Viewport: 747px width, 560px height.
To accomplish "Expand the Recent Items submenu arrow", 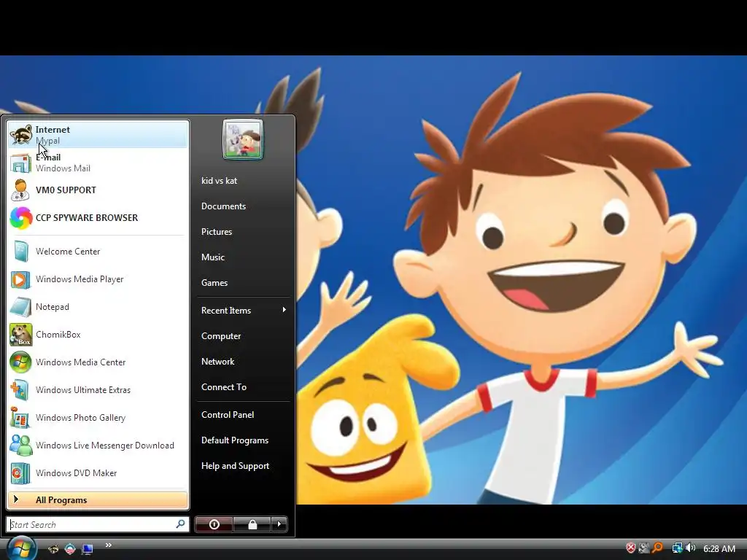I will [x=284, y=310].
